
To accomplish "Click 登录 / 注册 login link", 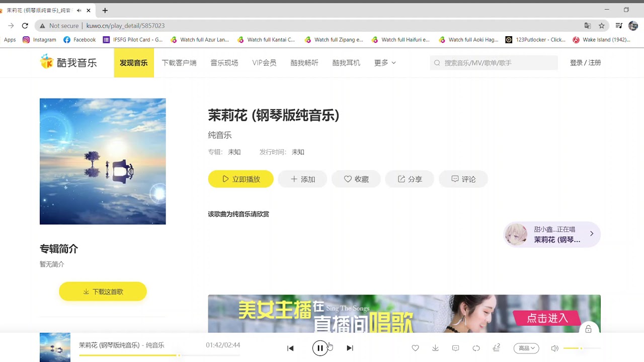I will coord(585,63).
